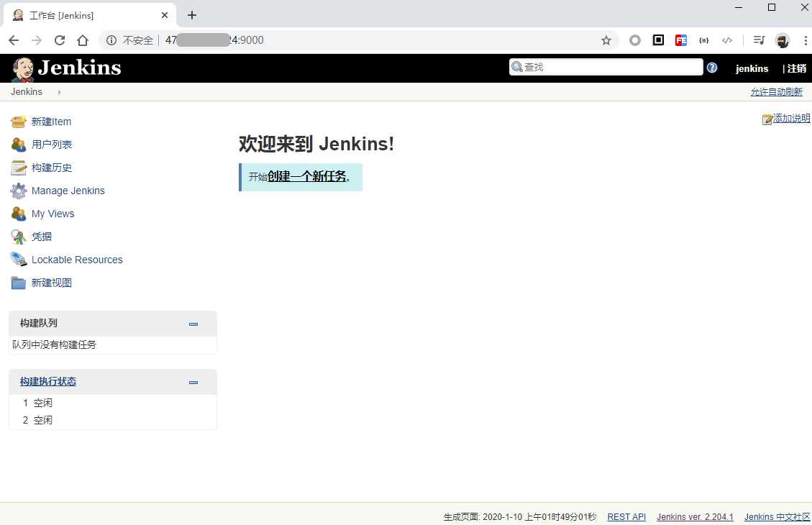The height and width of the screenshot is (525, 812).
Task: Click the 用户列表 people icon
Action: pos(18,145)
